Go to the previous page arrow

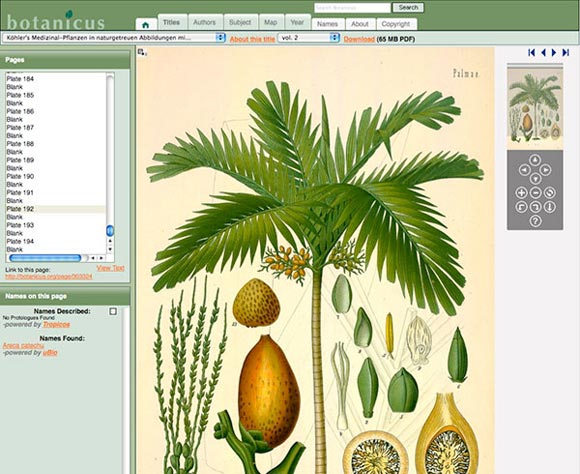(543, 53)
